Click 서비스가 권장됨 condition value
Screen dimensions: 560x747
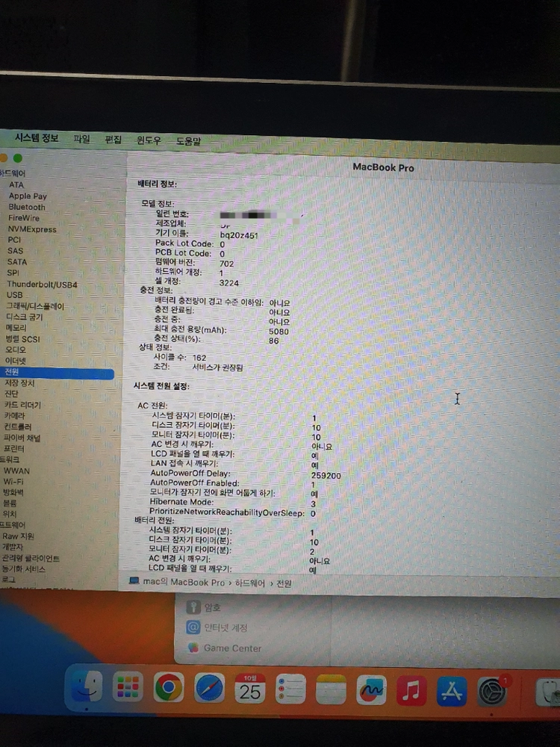217,368
